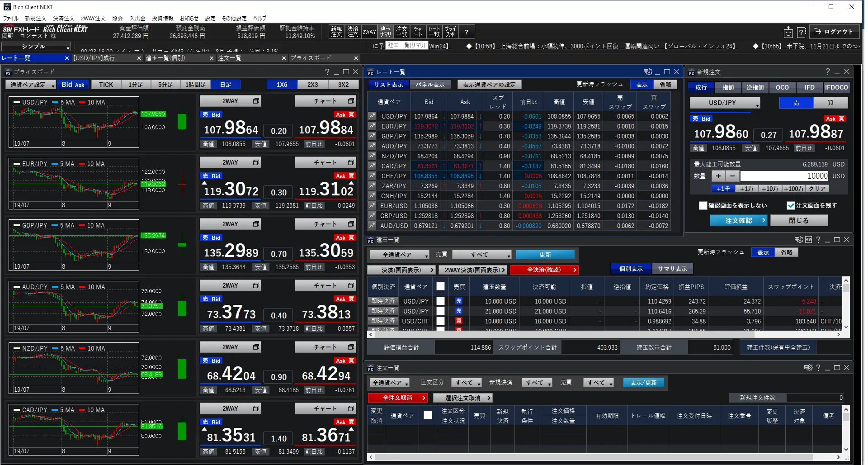The width and height of the screenshot is (868, 465).
Task: Switch to the 指値 order tab
Action: coord(728,87)
